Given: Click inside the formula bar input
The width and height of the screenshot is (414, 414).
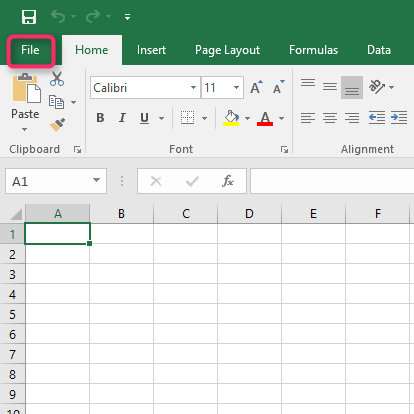Looking at the screenshot, I should coord(332,181).
